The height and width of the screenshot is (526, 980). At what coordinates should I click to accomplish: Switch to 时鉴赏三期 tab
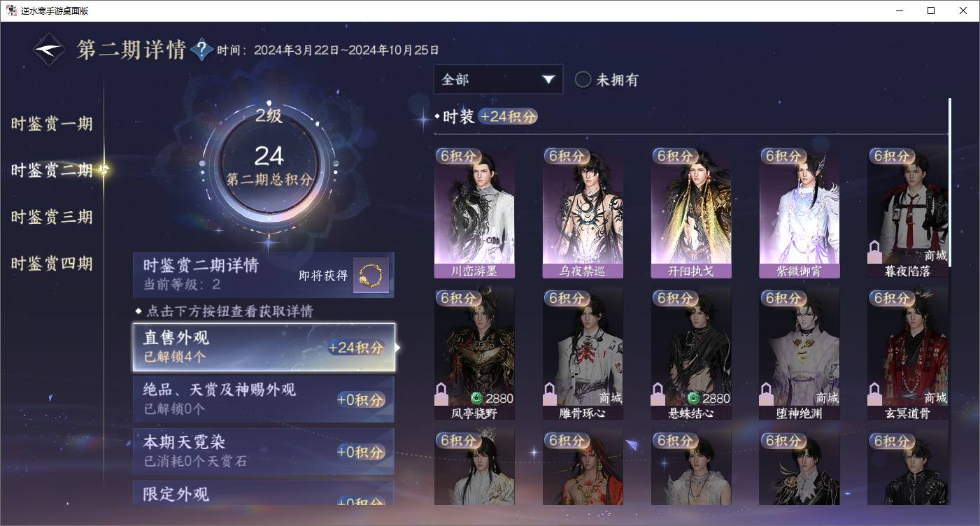pyautogui.click(x=52, y=217)
